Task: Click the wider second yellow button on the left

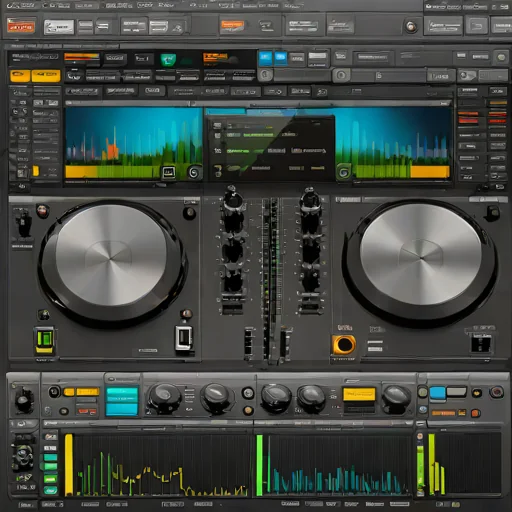Action: coord(46,76)
